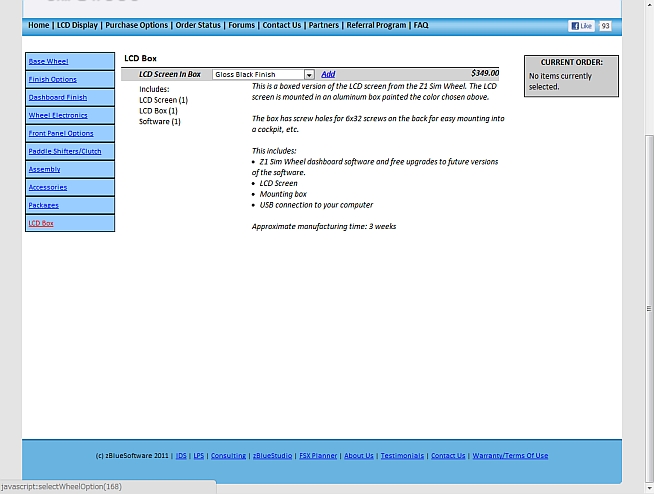Open LPS footer link
This screenshot has height=494, width=654.
199,456
